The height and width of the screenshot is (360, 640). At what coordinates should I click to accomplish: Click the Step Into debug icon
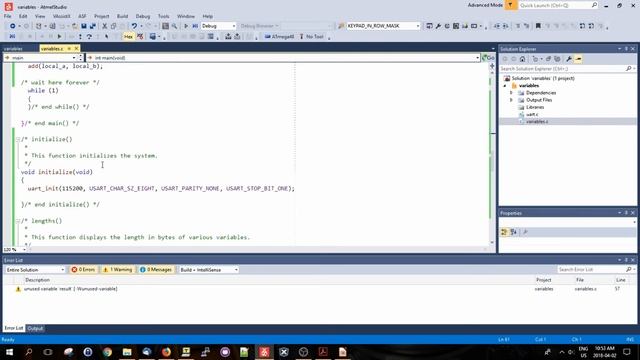tap(80, 37)
